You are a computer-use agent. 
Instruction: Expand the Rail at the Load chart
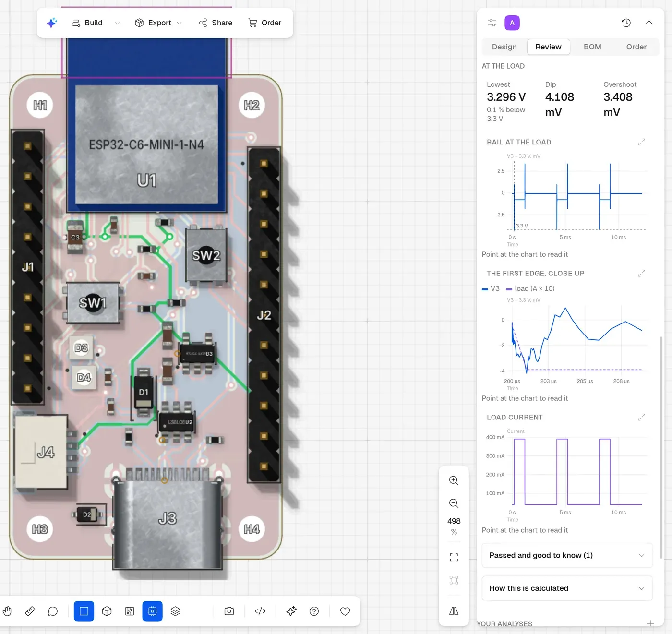[x=641, y=142]
